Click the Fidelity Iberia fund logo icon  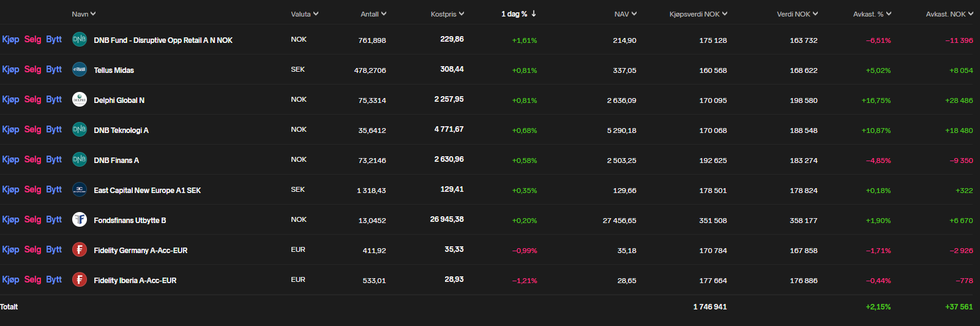80,279
